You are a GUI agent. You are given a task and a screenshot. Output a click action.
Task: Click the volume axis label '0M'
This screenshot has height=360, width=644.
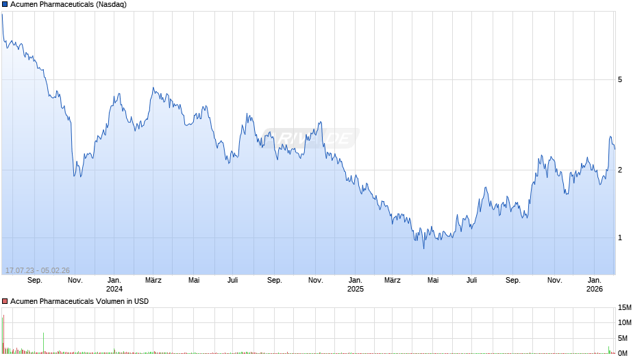click(623, 353)
